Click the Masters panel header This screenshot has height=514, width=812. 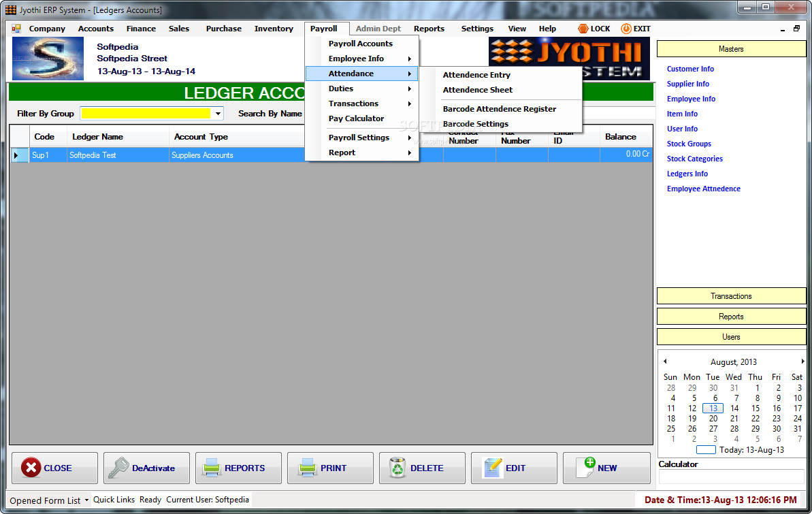point(731,49)
